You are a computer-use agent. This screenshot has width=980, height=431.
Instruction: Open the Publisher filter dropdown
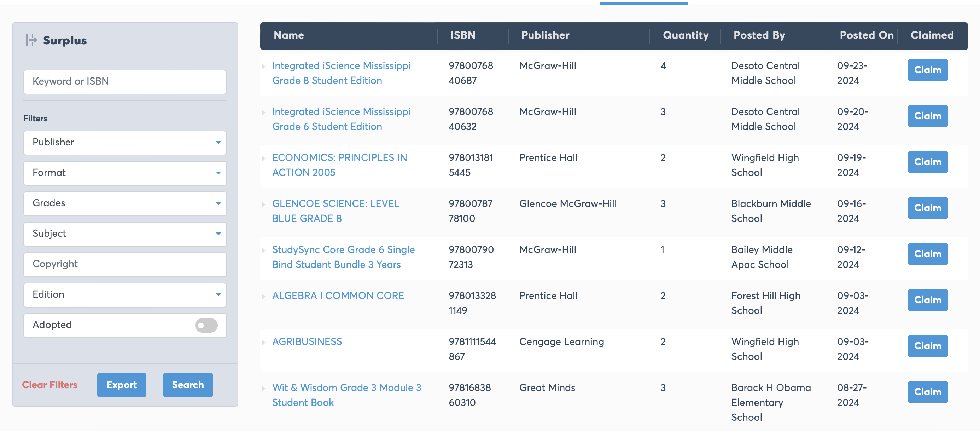pyautogui.click(x=125, y=142)
